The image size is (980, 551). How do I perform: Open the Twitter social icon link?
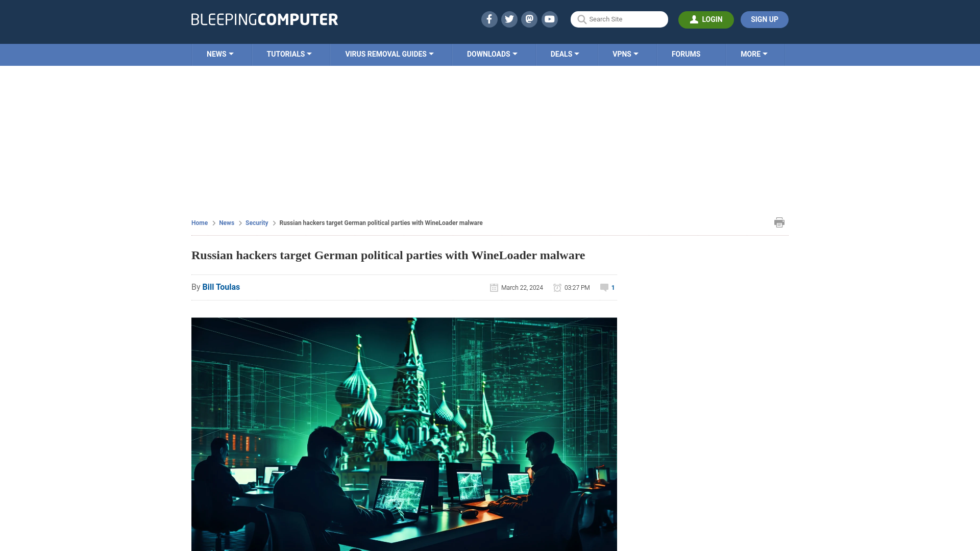tap(509, 19)
